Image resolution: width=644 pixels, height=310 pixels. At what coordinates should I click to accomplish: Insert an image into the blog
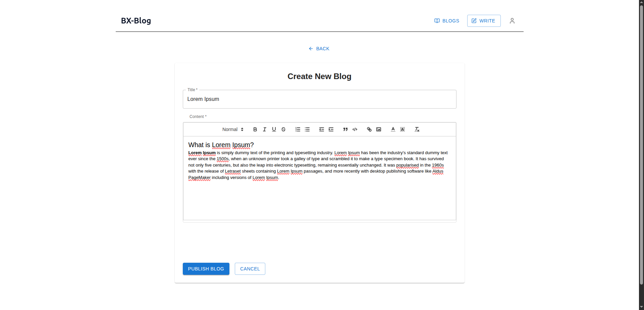click(x=379, y=129)
